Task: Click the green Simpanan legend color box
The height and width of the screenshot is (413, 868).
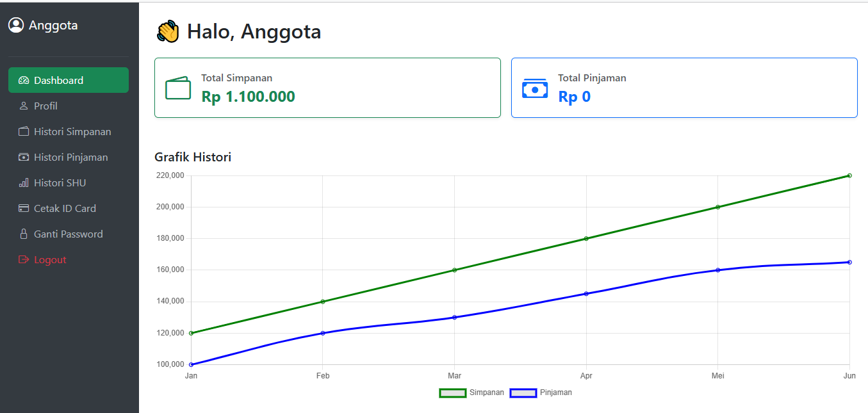Action: pos(452,393)
